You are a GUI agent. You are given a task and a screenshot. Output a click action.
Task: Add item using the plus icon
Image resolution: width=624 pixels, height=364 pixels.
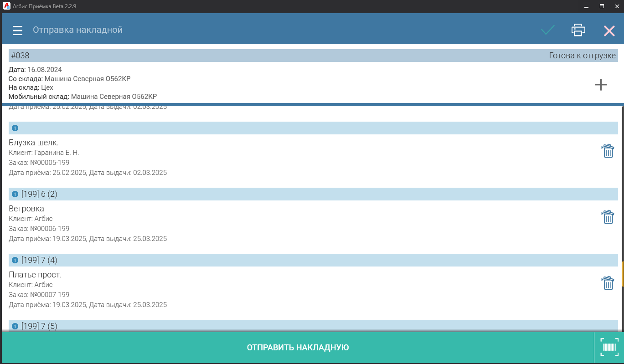pyautogui.click(x=601, y=85)
